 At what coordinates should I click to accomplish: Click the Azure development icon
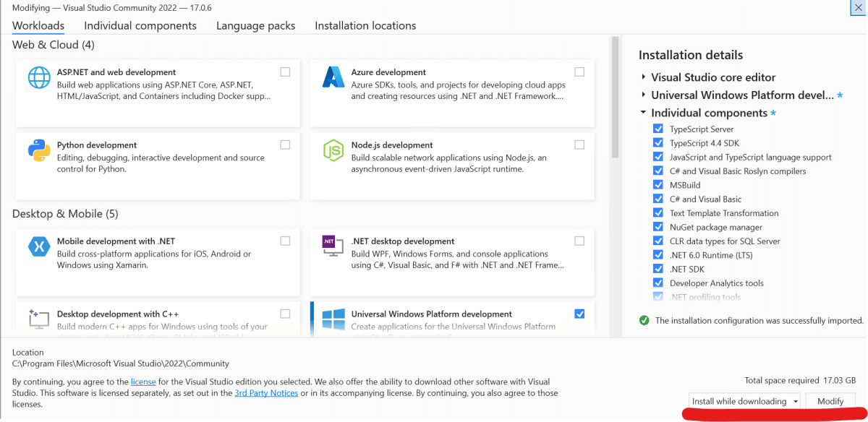333,77
